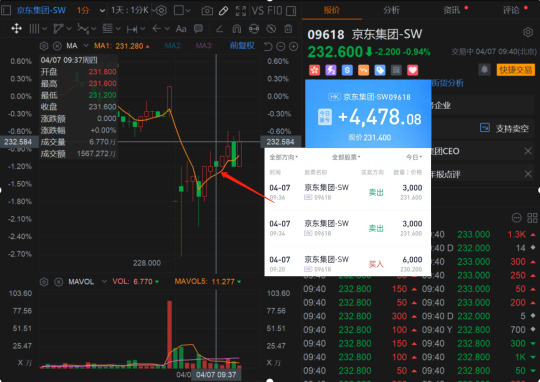Viewport: 540px width, 382px height.
Task: Open tick list more-options circle icon
Action: pyautogui.click(x=516, y=218)
